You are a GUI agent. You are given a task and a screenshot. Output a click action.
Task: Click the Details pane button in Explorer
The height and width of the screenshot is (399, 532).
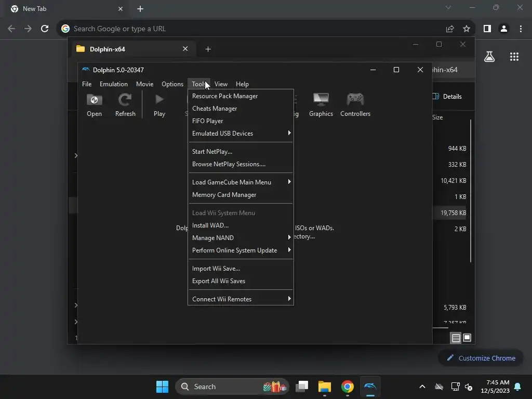coord(447,96)
